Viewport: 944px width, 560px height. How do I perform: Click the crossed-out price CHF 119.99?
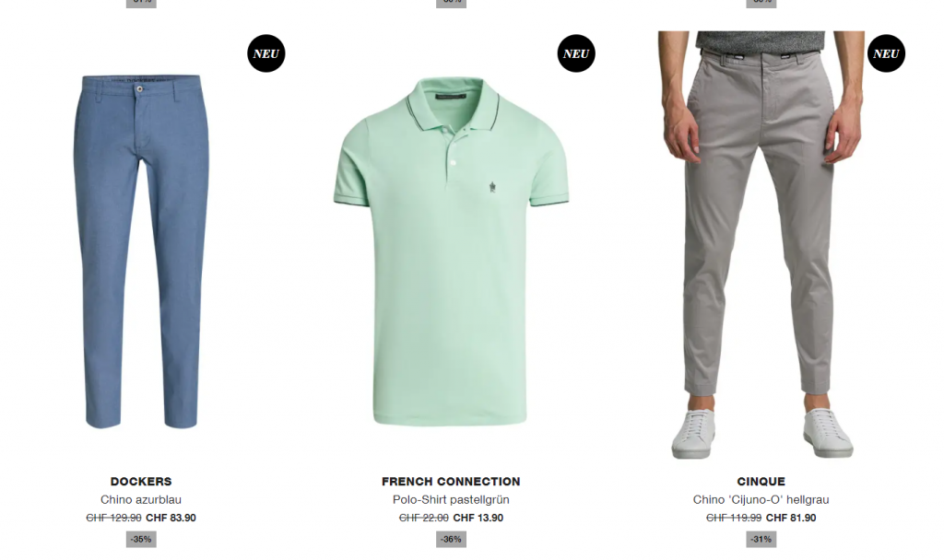734,518
